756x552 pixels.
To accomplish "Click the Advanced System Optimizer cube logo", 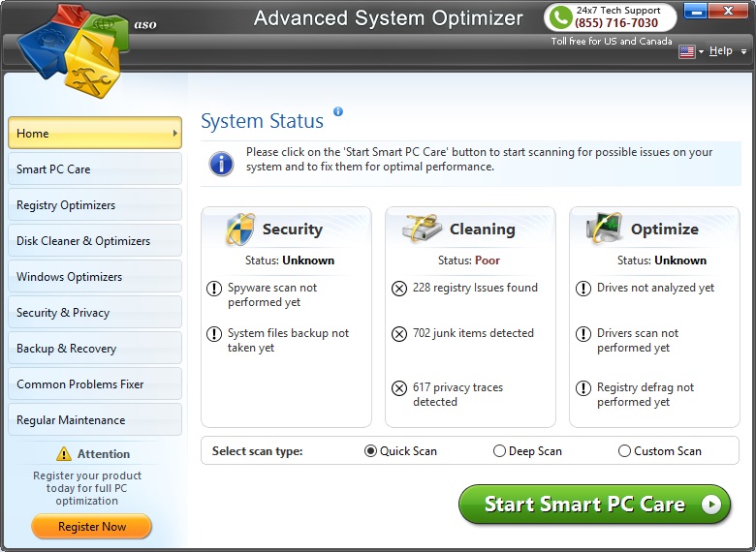I will [x=73, y=50].
